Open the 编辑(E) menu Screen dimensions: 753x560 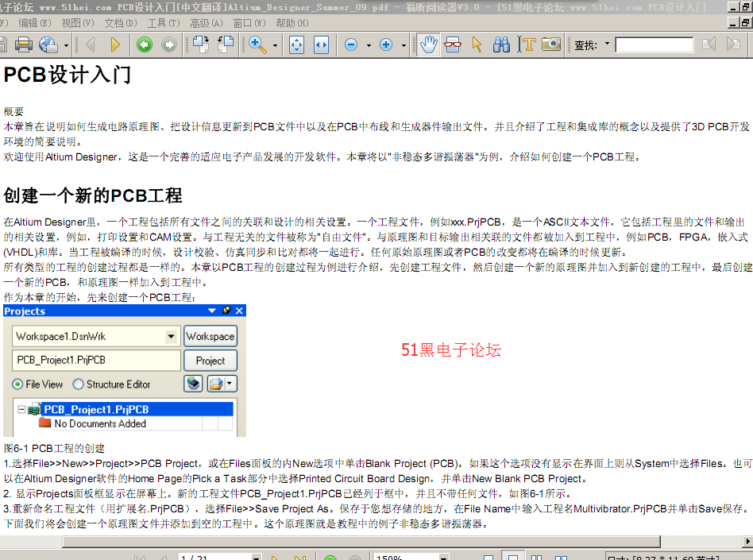point(35,23)
